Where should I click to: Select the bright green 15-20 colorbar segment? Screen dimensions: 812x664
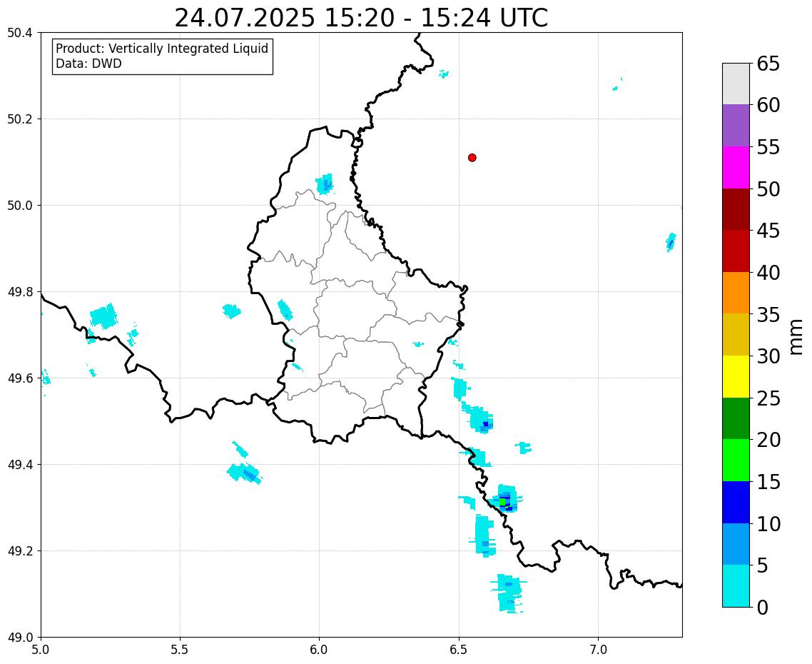(x=736, y=461)
